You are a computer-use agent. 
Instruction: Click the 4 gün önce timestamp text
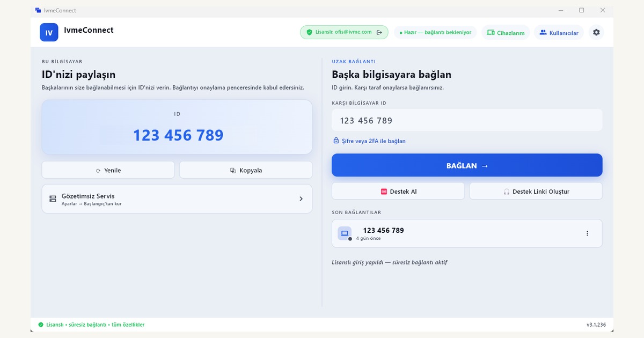[x=369, y=238]
